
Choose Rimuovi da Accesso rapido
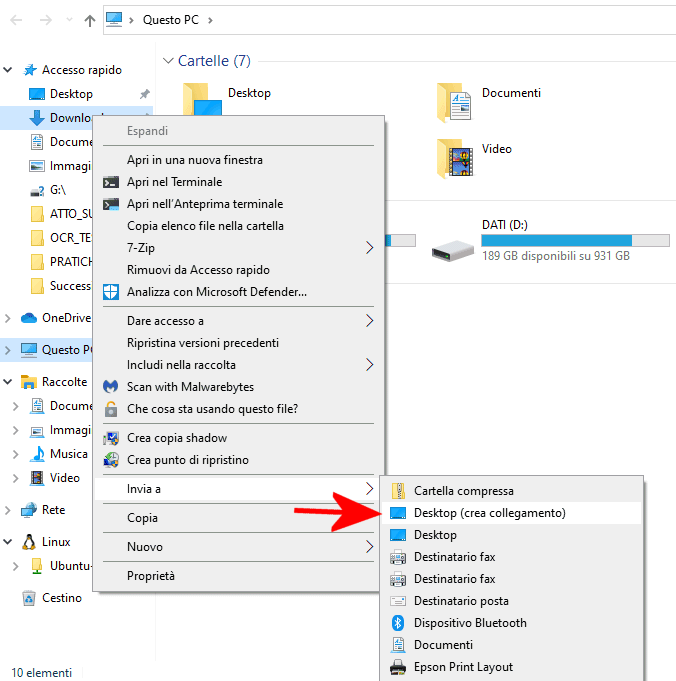tap(238, 270)
